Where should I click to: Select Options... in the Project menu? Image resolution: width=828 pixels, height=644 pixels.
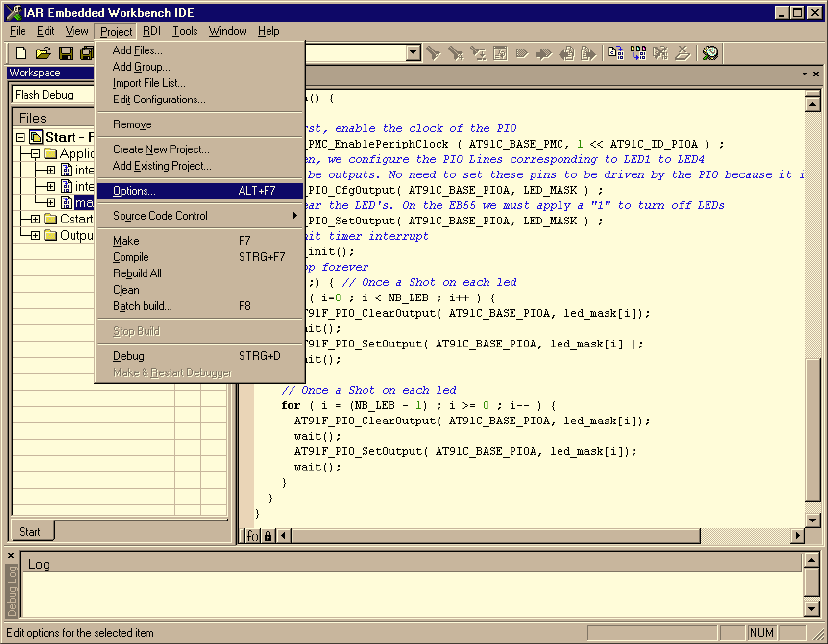[135, 191]
